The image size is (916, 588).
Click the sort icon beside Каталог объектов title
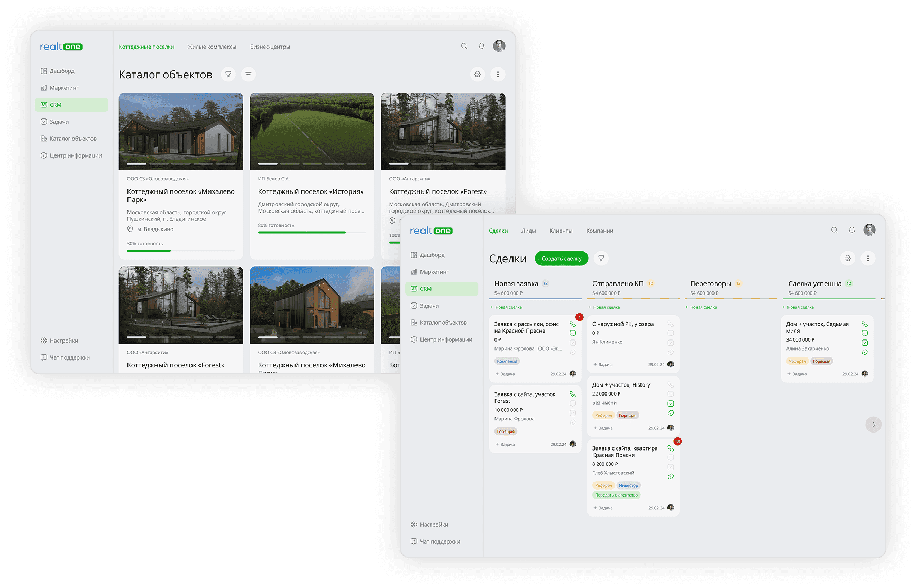(x=249, y=75)
